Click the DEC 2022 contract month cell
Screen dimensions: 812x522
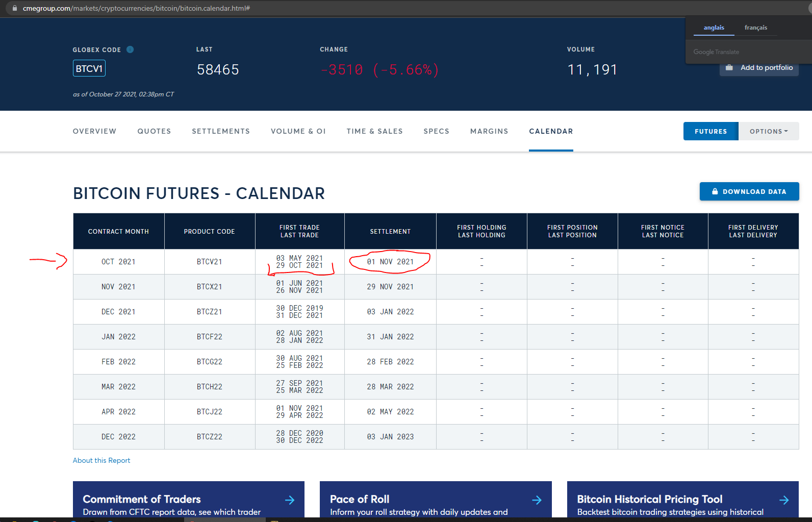pos(118,437)
